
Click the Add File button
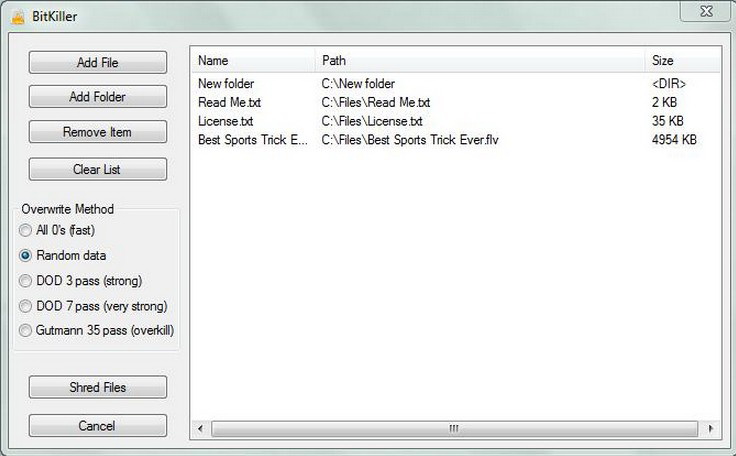tap(98, 62)
